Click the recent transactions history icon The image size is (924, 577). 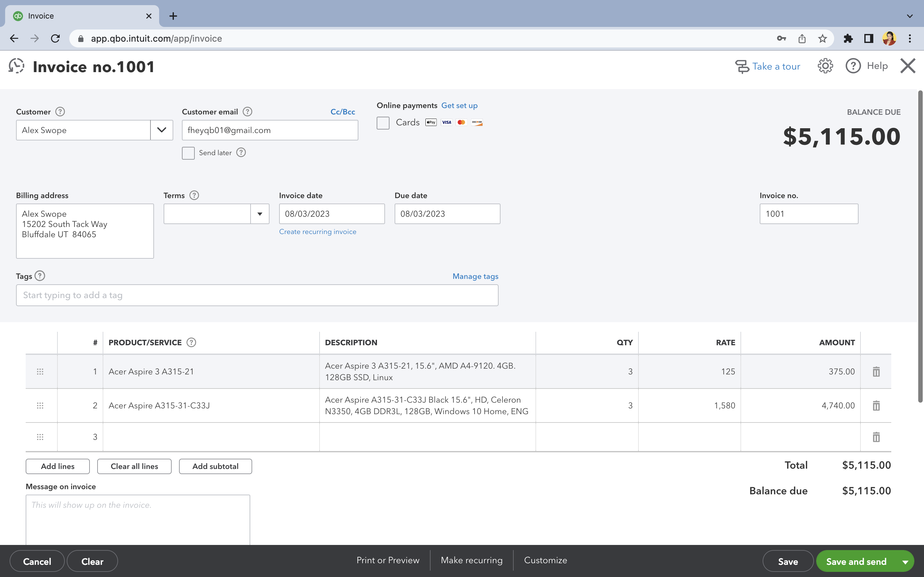coord(16,66)
